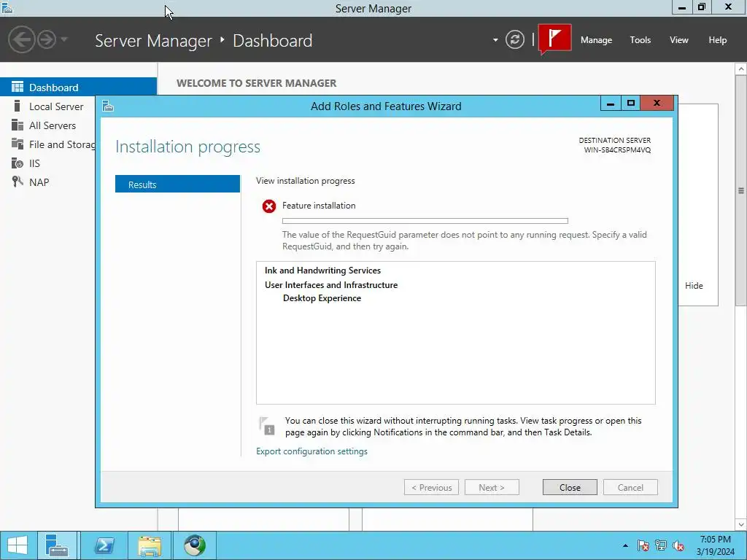Select Dashboard in the sidebar
The width and height of the screenshot is (747, 560).
(x=78, y=87)
